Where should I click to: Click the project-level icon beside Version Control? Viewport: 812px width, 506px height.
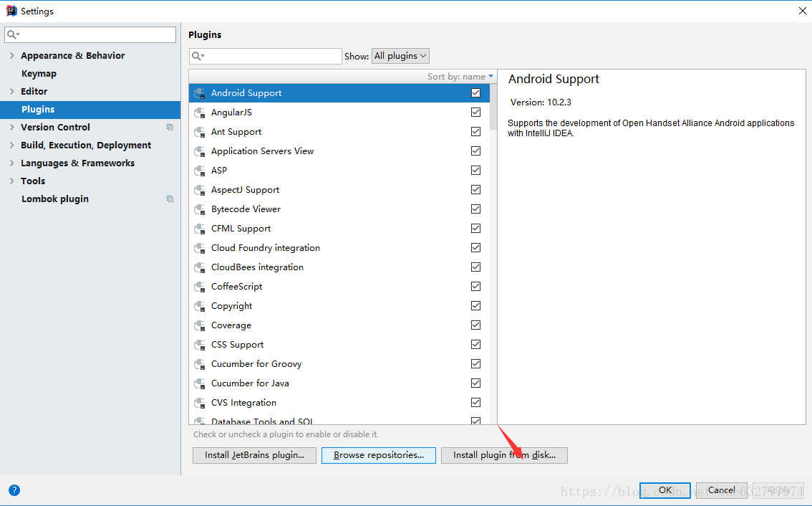pos(170,127)
